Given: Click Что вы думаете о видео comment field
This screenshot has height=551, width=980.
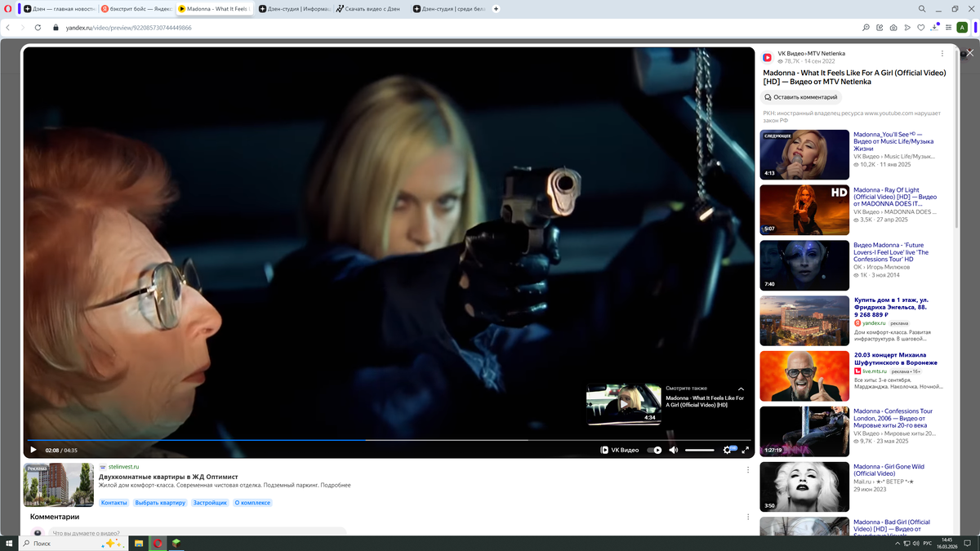Looking at the screenshot, I should pos(196,533).
